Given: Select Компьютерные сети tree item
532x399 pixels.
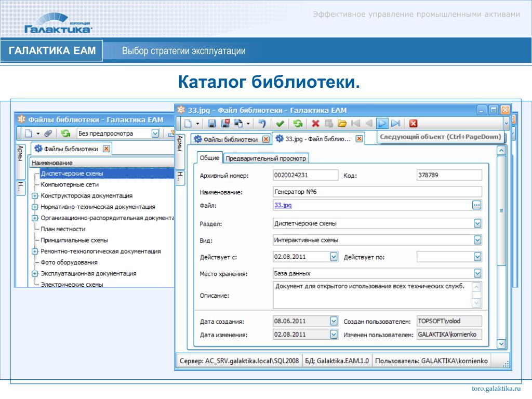Looking at the screenshot, I should click(x=70, y=184).
